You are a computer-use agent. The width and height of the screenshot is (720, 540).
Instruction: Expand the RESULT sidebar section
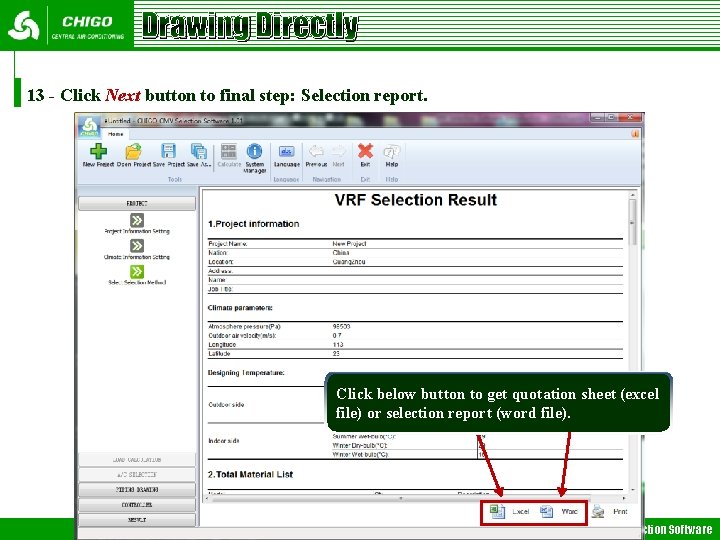pos(137,520)
